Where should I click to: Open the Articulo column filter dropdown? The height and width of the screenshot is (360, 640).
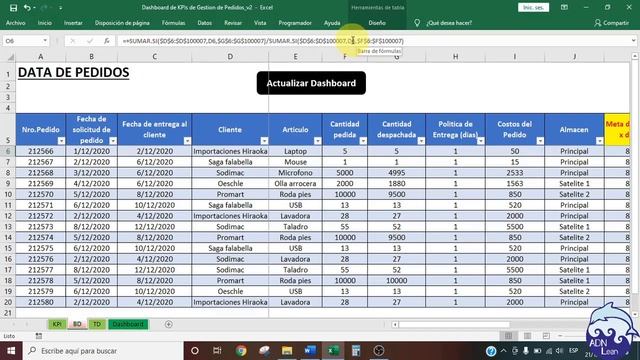(318, 141)
